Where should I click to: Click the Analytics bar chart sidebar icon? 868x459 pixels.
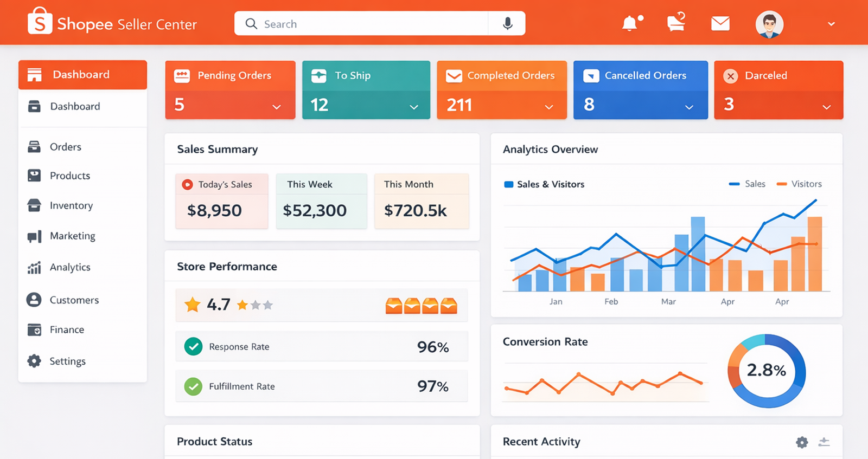[34, 268]
